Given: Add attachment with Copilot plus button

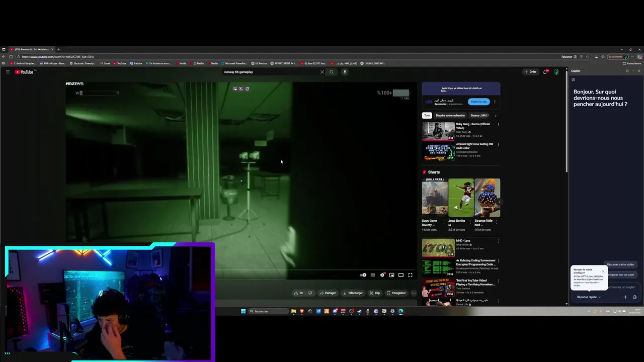Looking at the screenshot, I should point(625,297).
